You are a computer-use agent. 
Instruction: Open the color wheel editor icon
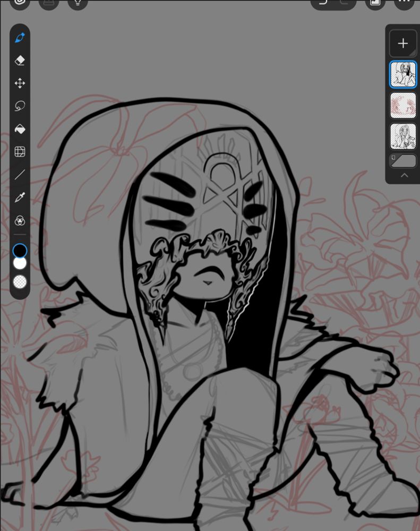coord(20,221)
